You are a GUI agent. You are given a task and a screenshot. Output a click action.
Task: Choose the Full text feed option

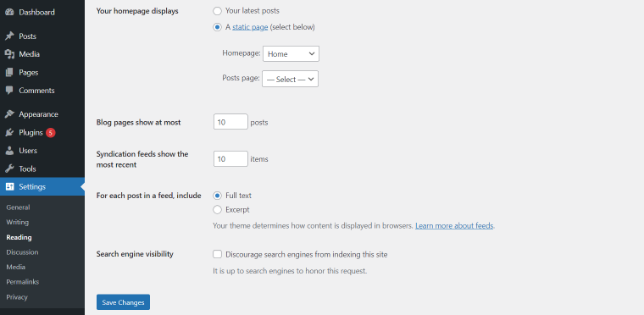217,196
